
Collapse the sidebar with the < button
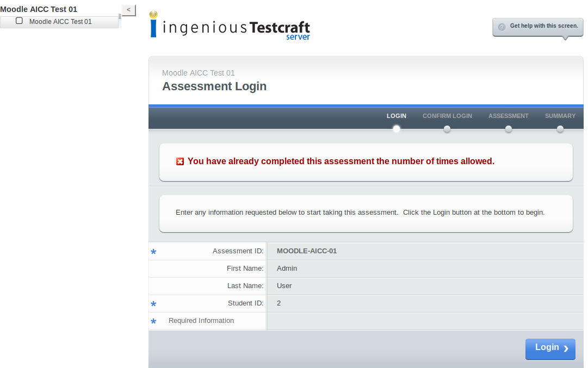pyautogui.click(x=128, y=10)
